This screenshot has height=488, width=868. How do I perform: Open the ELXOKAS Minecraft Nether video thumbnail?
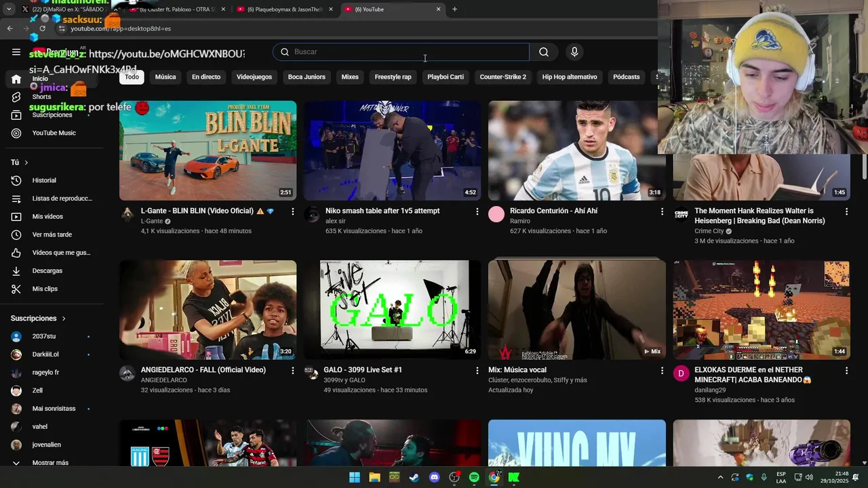761,310
